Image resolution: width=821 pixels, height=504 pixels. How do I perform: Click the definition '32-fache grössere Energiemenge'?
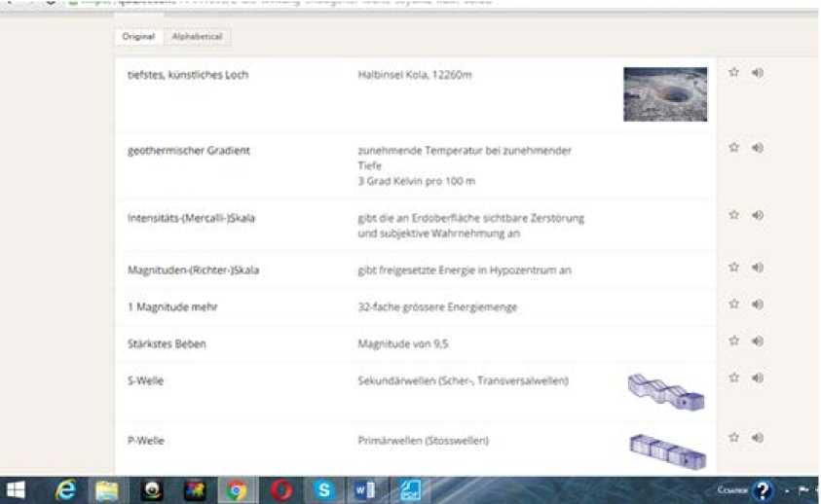tap(437, 306)
